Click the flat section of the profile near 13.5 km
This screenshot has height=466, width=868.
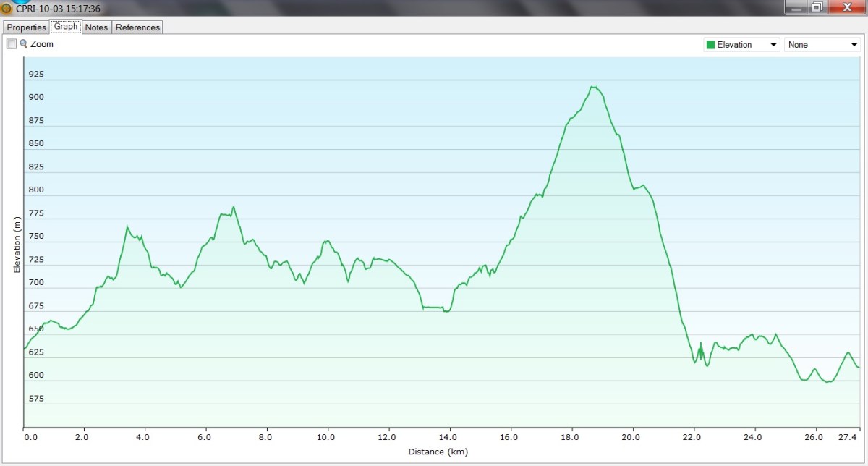[x=434, y=308]
